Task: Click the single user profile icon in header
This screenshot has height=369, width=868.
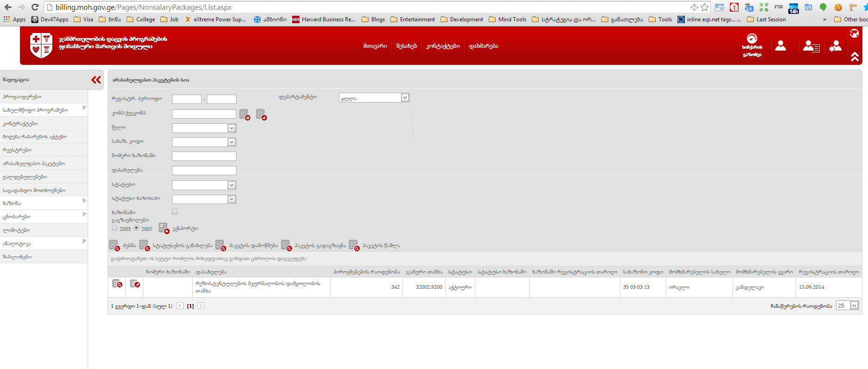Action: (x=780, y=46)
